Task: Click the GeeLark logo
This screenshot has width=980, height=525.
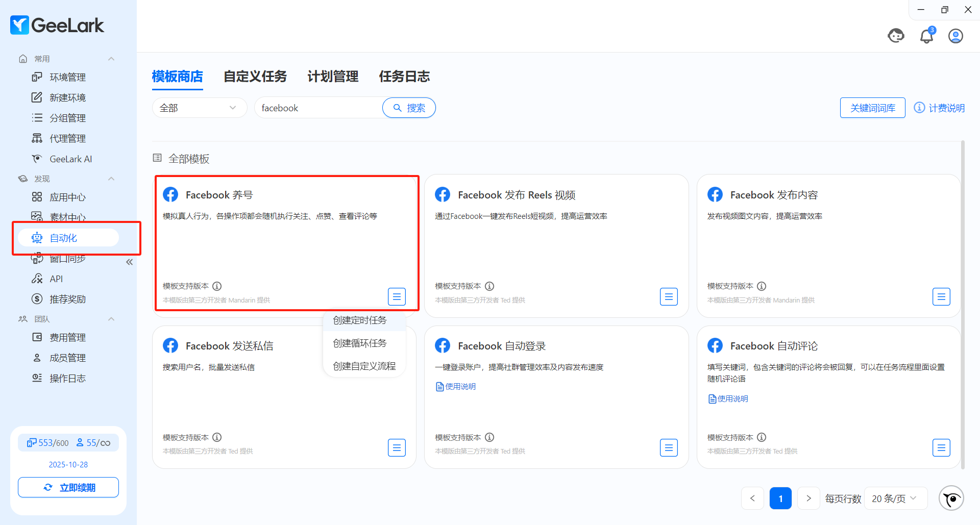Action: (57, 25)
